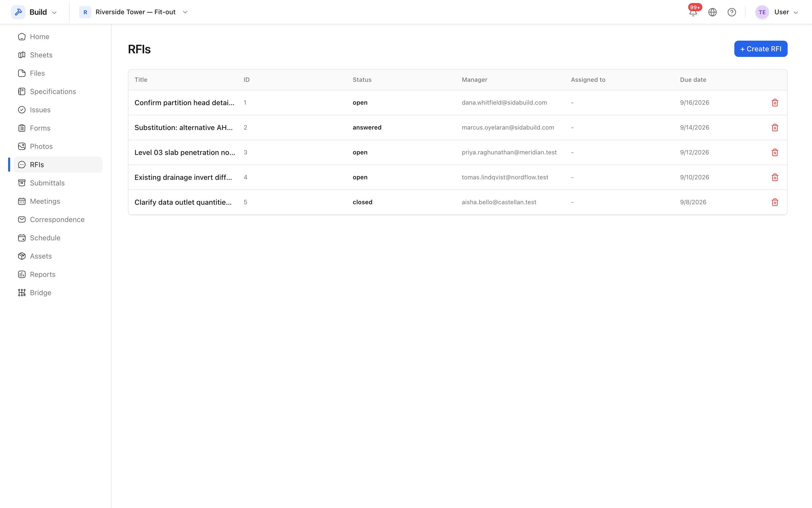The width and height of the screenshot is (812, 508).
Task: Click the TE user avatar
Action: tap(762, 12)
